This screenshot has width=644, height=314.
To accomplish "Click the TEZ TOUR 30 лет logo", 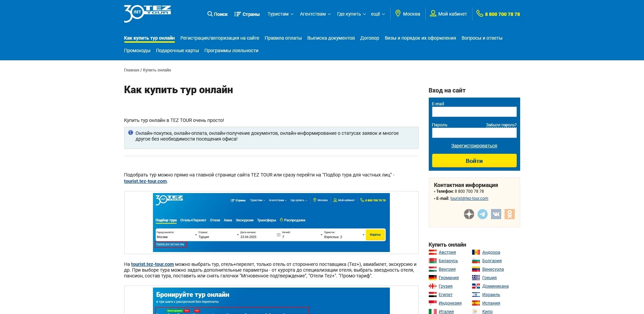I will 147,14.
